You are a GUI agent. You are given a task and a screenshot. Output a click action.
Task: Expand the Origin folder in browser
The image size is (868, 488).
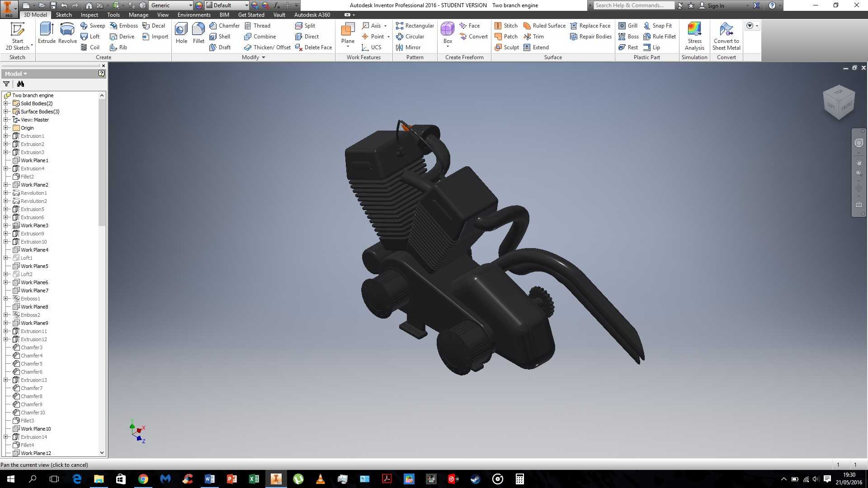coord(6,128)
